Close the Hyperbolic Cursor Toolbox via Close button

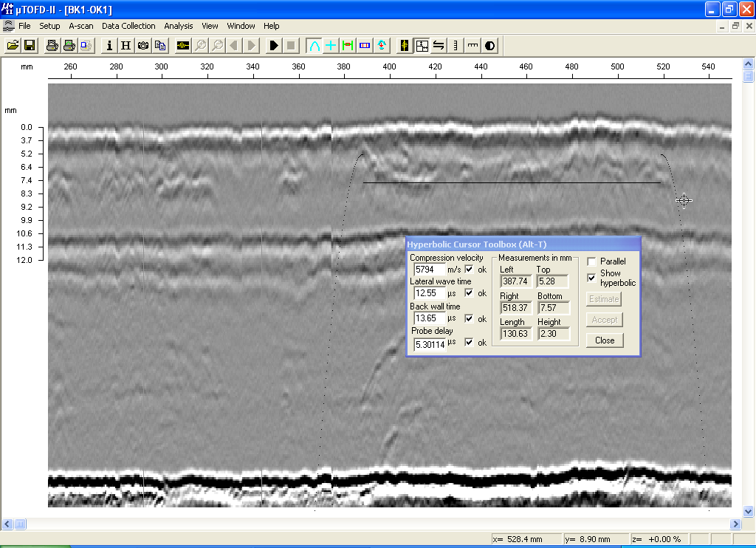605,340
